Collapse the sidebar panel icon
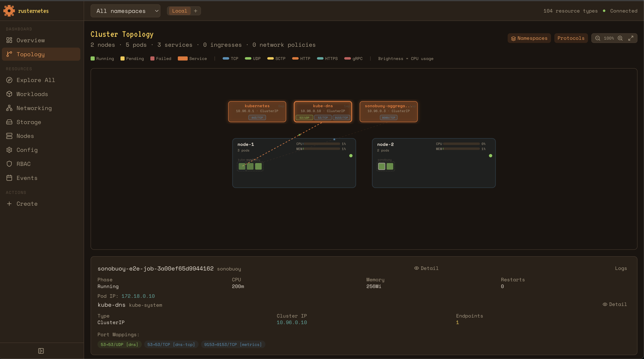The height and width of the screenshot is (359, 644). (41, 351)
